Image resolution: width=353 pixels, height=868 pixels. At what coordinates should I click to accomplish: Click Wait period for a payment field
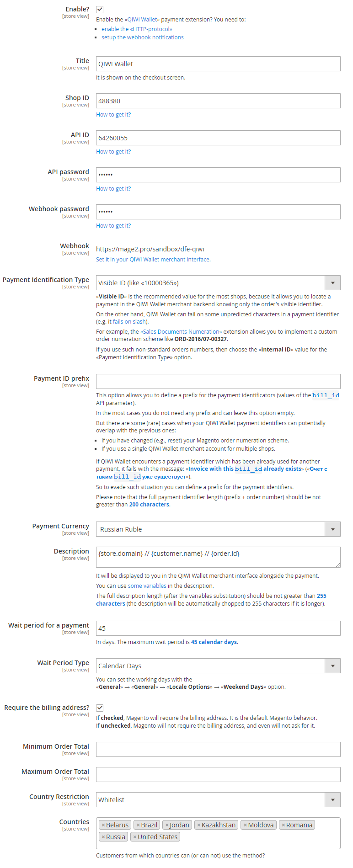pyautogui.click(x=218, y=628)
